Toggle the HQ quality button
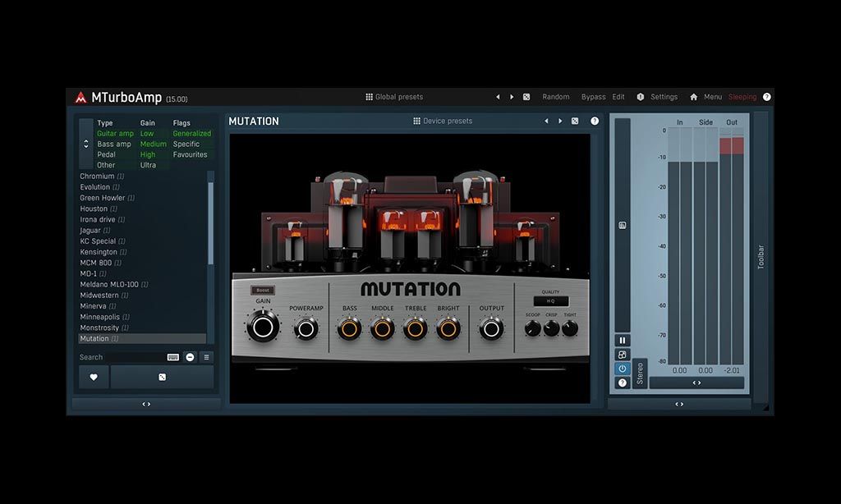 (551, 300)
